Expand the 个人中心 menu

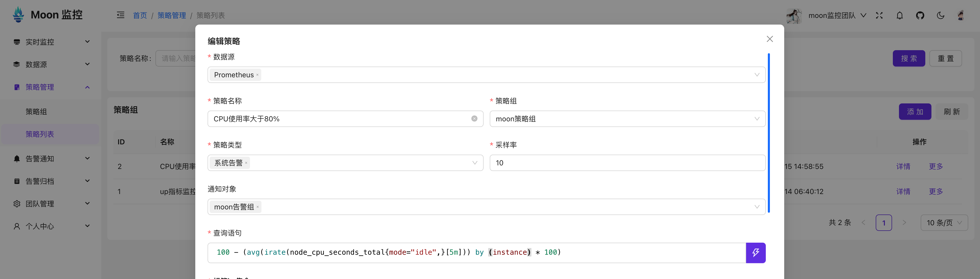[x=87, y=226]
